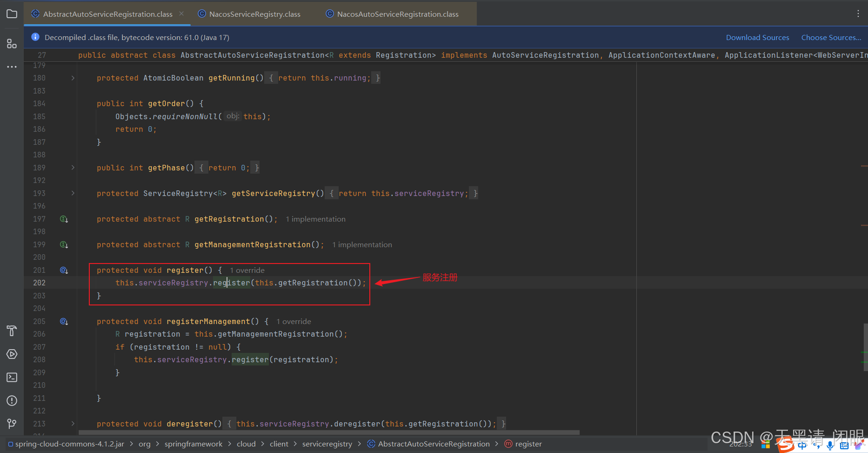
Task: Switch to NacosServiceRegistry.class tab
Action: click(254, 14)
